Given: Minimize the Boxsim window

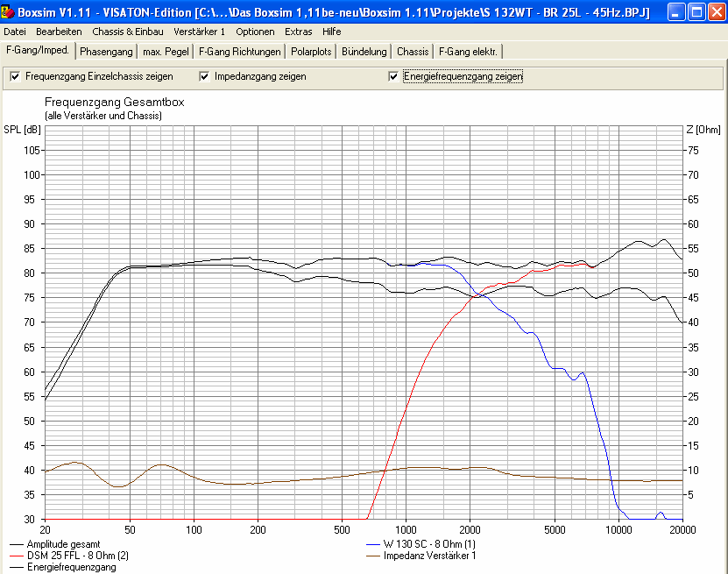Looking at the screenshot, I should (x=676, y=12).
